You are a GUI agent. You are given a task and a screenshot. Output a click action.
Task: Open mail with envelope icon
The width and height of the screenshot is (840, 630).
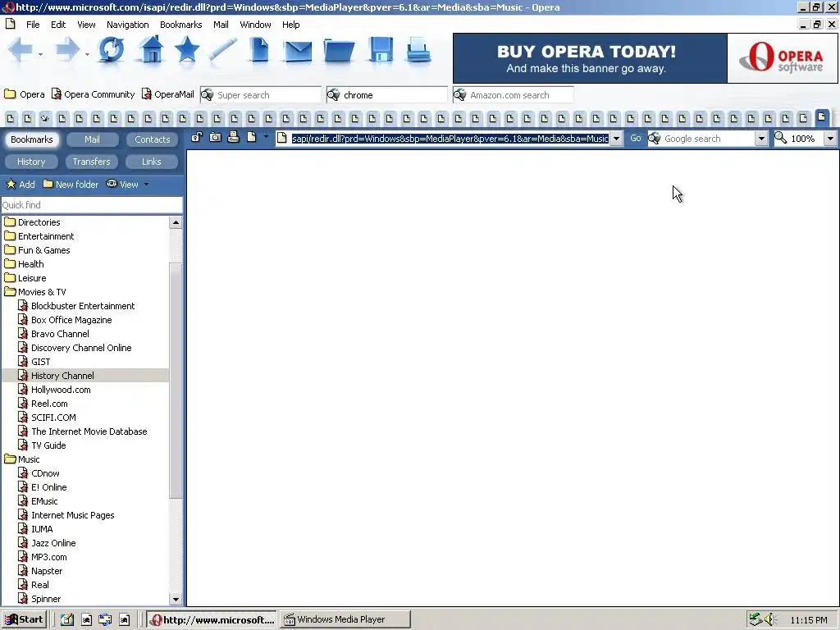[298, 52]
